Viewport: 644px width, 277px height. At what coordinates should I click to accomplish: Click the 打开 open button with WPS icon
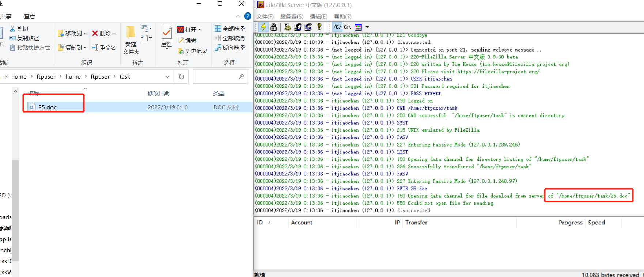(x=186, y=30)
